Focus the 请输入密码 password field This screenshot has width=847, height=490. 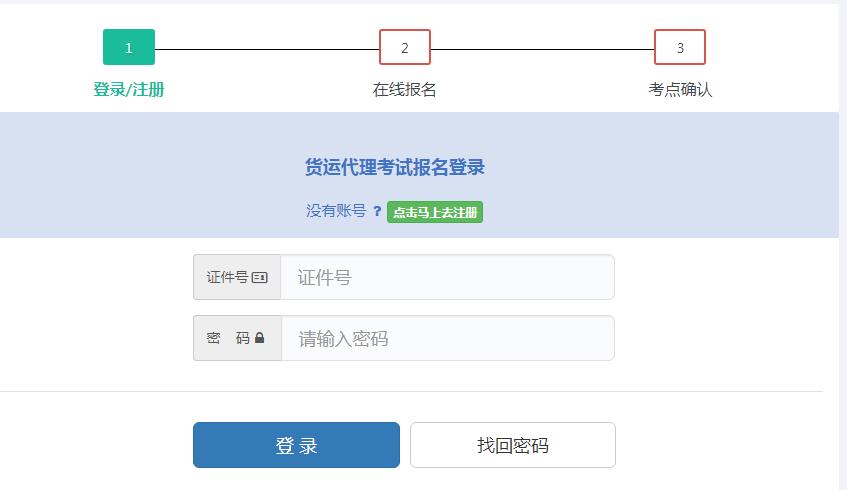coord(447,338)
